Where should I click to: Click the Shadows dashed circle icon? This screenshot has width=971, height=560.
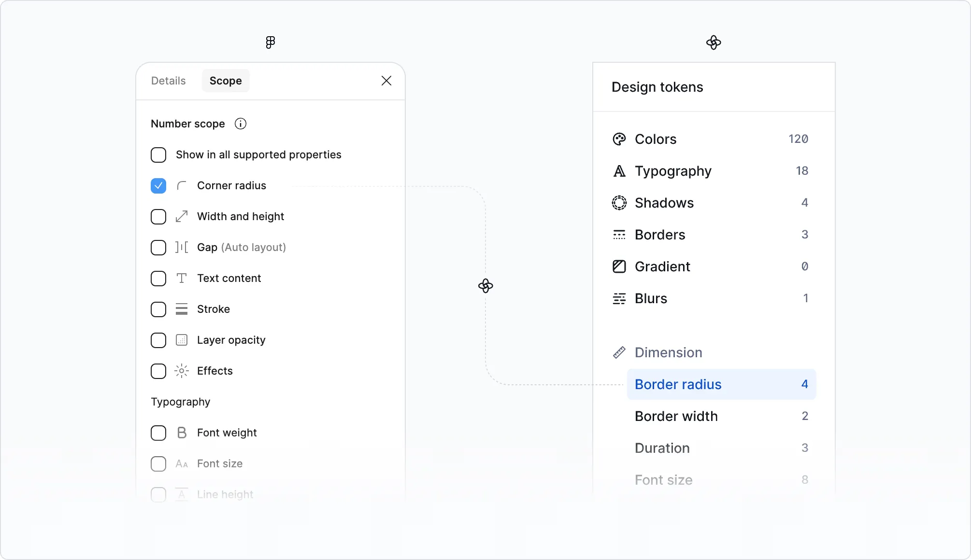click(619, 203)
